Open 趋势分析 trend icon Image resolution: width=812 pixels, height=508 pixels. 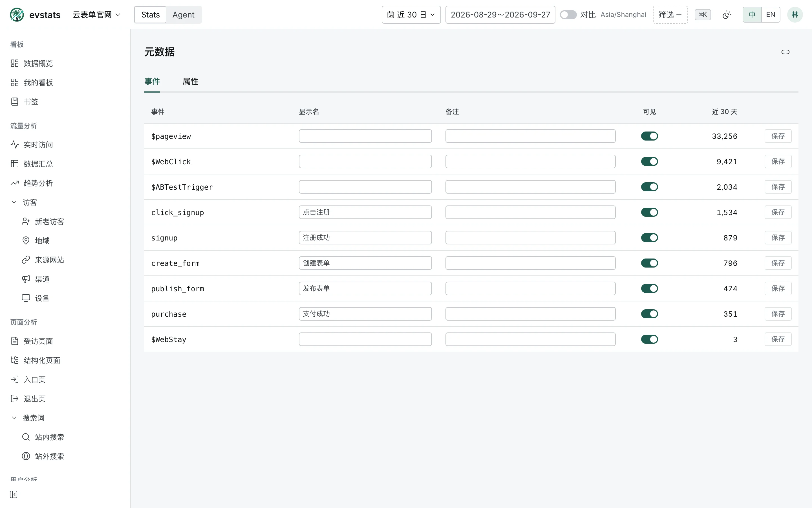[x=14, y=183]
